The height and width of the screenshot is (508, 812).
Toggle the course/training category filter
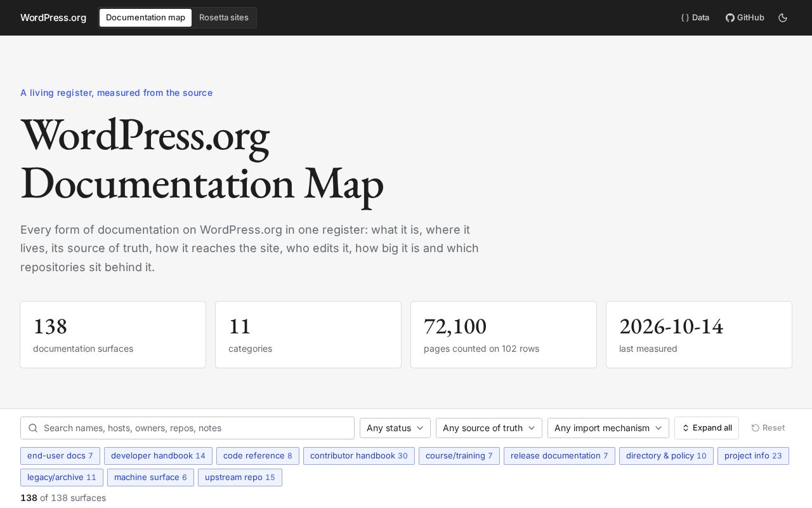tap(459, 456)
